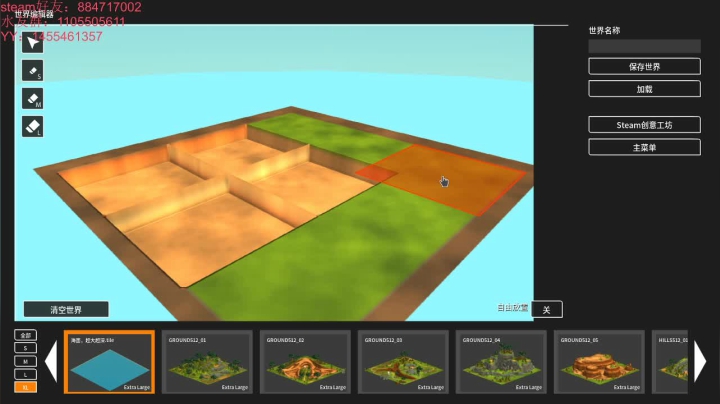Select the GROUNDS12_02 tile
Screen dimensions: 720x404
[x=305, y=362]
